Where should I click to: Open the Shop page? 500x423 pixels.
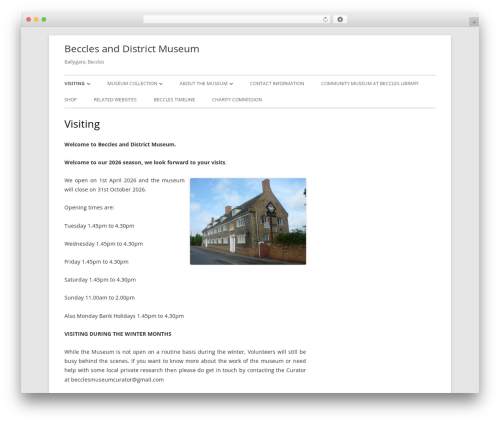70,100
